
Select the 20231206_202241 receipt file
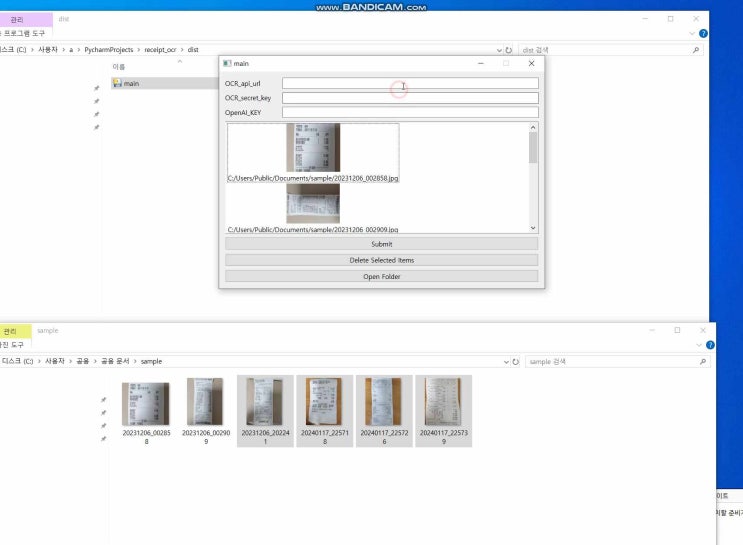(x=265, y=410)
